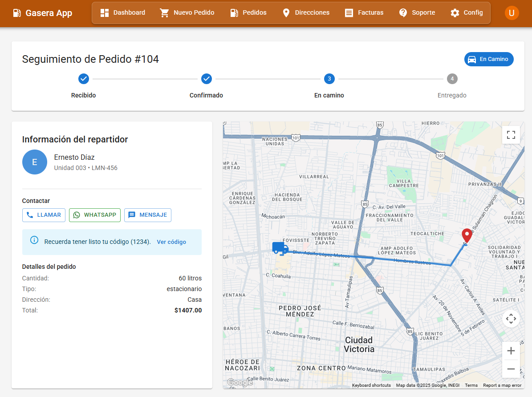532x397 pixels.
Task: Click the Recibido step label
Action: coord(83,95)
